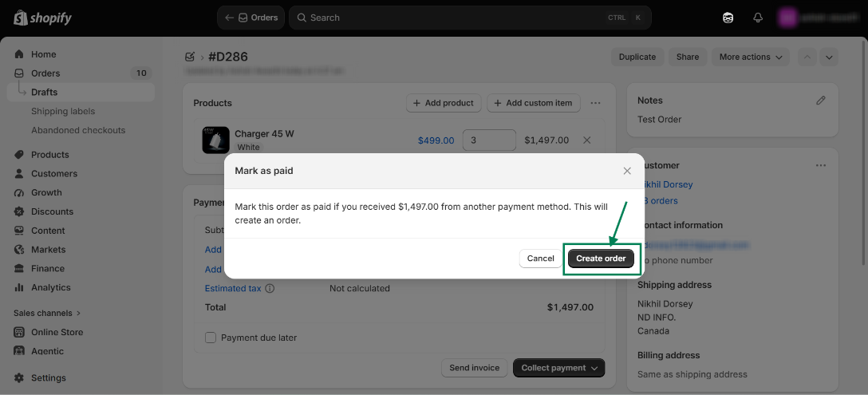Viewport: 868px width, 395px height.
Task: Go to next draft order arrow
Action: (x=829, y=57)
